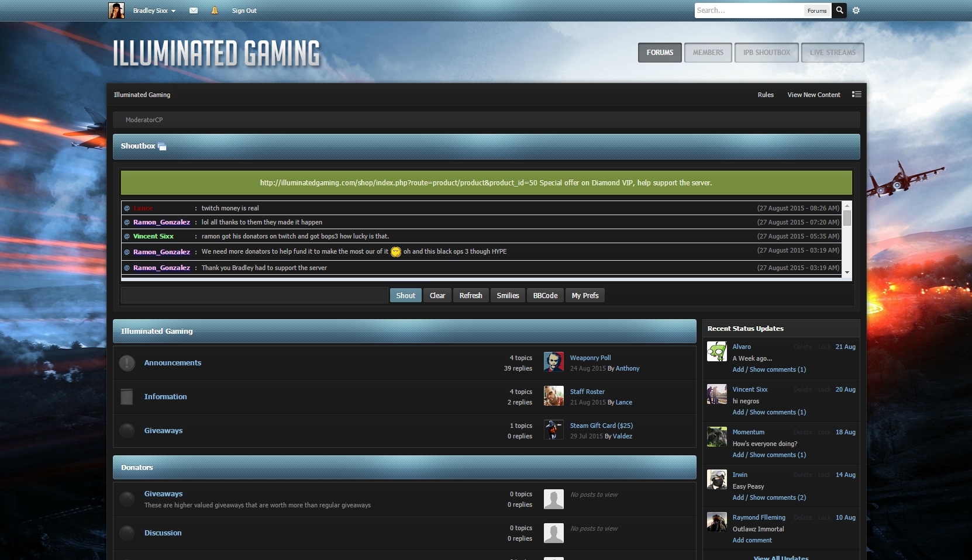Open the Forums search scope dropdown

(817, 11)
